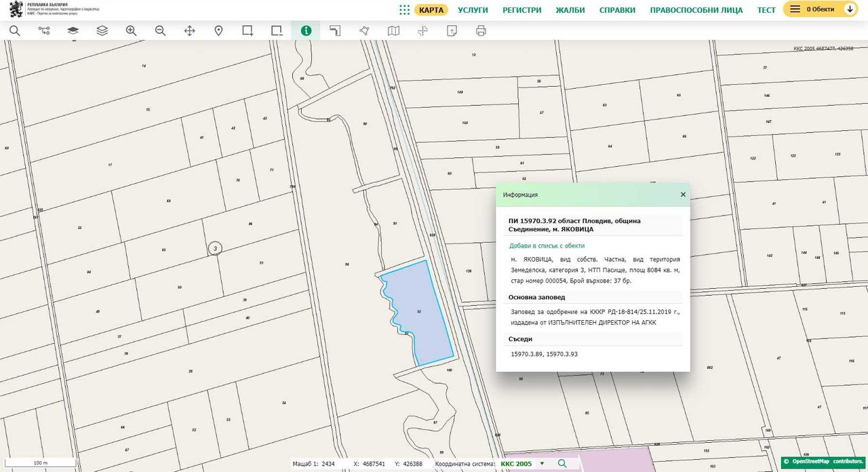Image resolution: width=868 pixels, height=472 pixels.
Task: Open the 0 Обекти list button
Action: coord(821,9)
